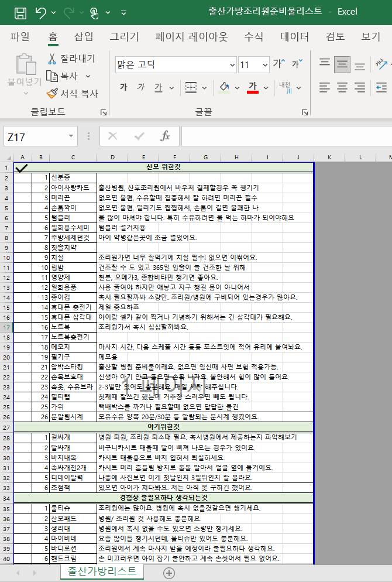Toggle Italic formatting

(140, 87)
